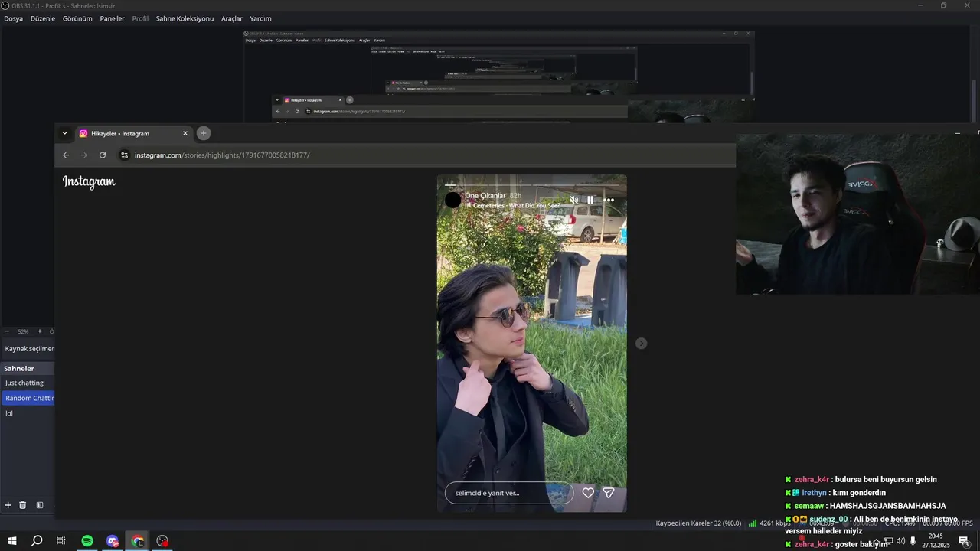Click the webcam feed overlay
Viewport: 980px width, 551px height.
coord(857,214)
